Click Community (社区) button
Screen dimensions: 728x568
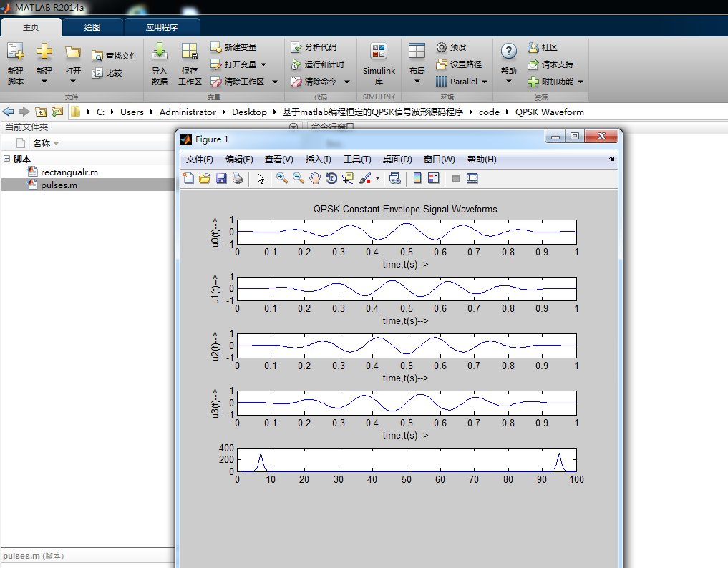coord(543,47)
